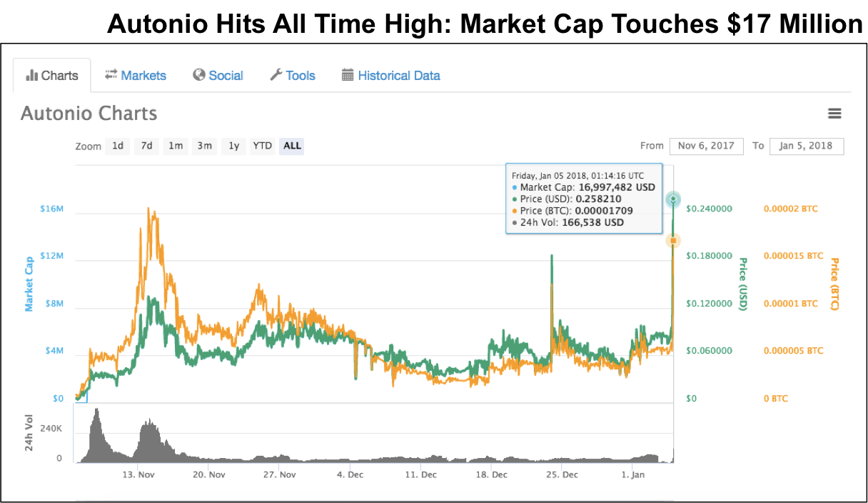Click the tooltip Market Cap 16,997,482 USD line
The height and width of the screenshot is (503, 868).
583,186
